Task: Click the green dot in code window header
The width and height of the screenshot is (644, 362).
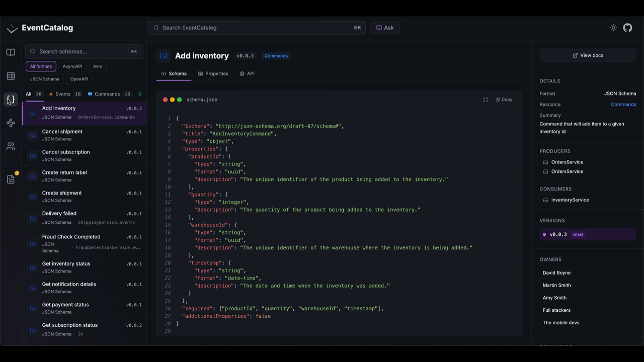Action: (179, 100)
